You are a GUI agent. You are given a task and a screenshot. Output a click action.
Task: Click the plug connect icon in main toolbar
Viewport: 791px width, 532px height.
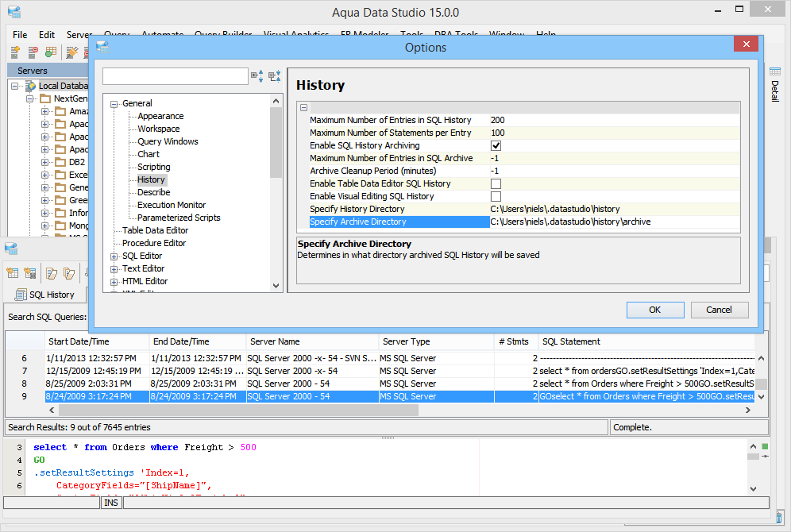pyautogui.click(x=72, y=52)
